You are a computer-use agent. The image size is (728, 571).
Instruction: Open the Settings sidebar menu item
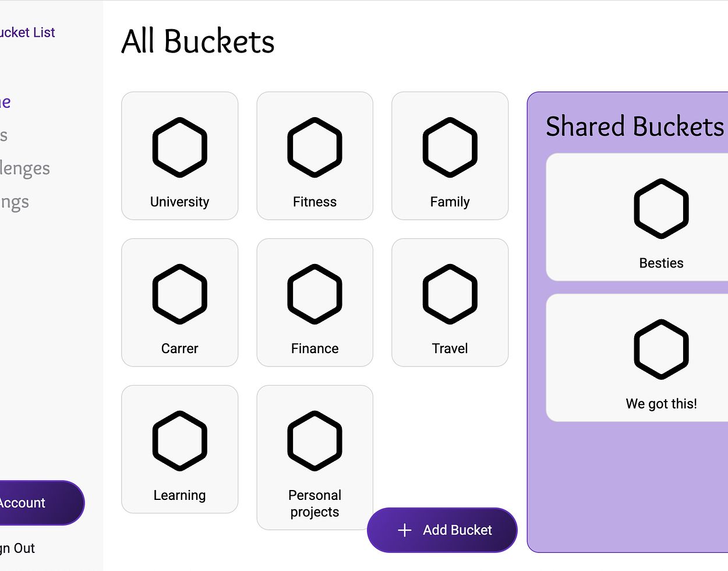click(x=14, y=202)
